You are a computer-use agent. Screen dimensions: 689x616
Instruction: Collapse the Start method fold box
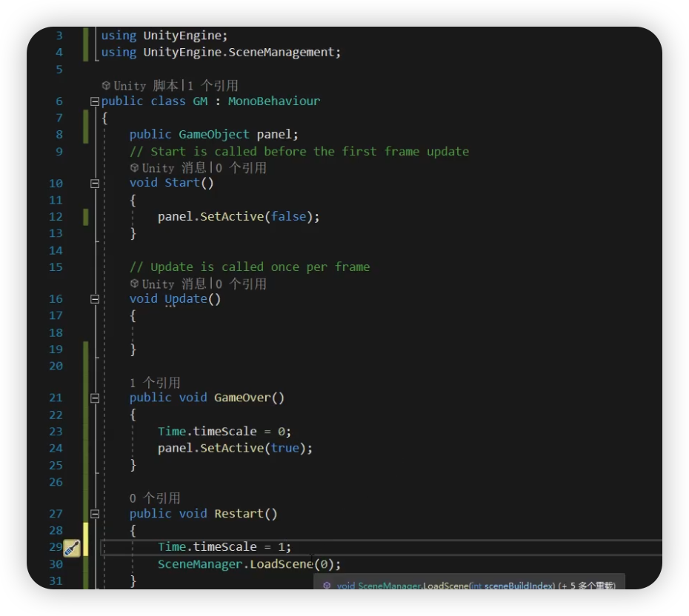coord(95,184)
